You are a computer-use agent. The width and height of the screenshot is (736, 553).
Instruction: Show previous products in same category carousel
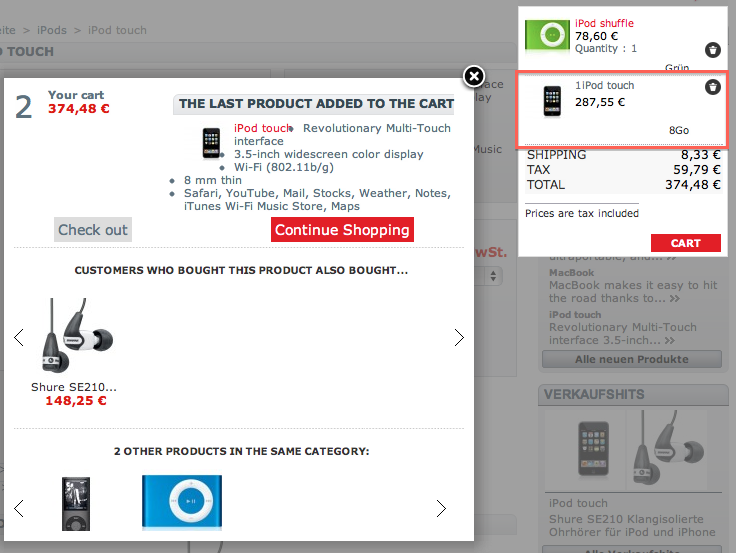pyautogui.click(x=19, y=508)
